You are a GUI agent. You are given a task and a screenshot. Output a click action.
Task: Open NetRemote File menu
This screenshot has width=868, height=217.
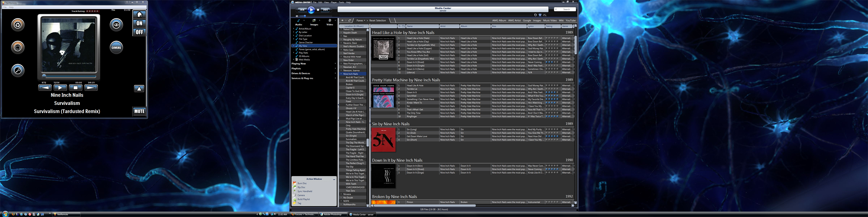(5, 7)
